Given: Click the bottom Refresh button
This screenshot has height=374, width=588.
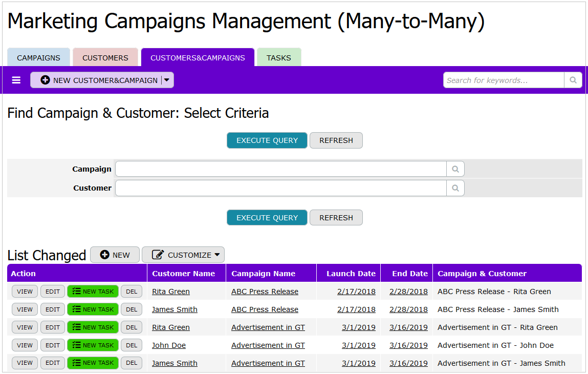Looking at the screenshot, I should [336, 218].
